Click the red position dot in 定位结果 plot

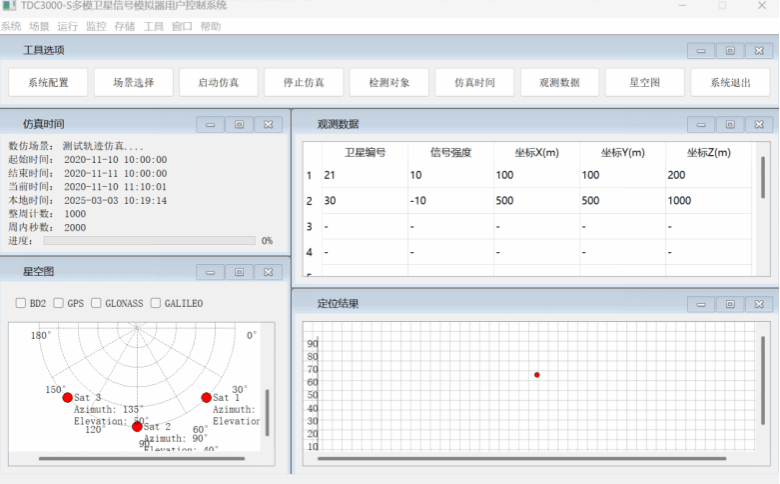pyautogui.click(x=537, y=375)
